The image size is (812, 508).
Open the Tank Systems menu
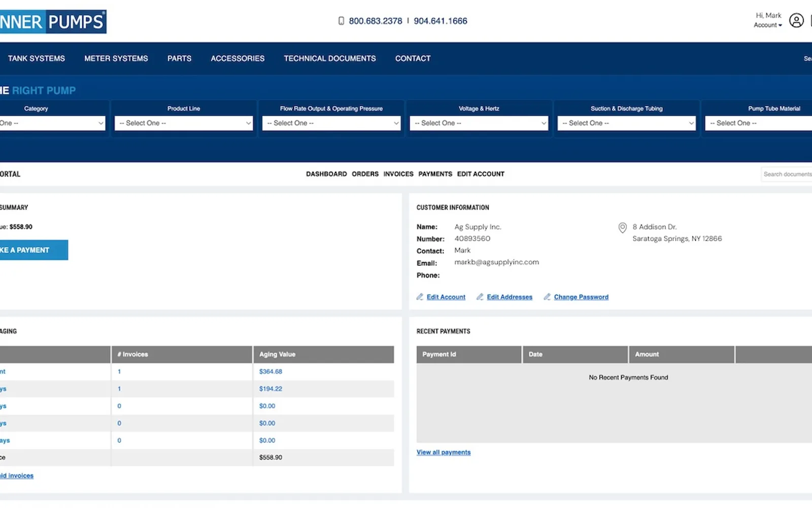pos(37,58)
